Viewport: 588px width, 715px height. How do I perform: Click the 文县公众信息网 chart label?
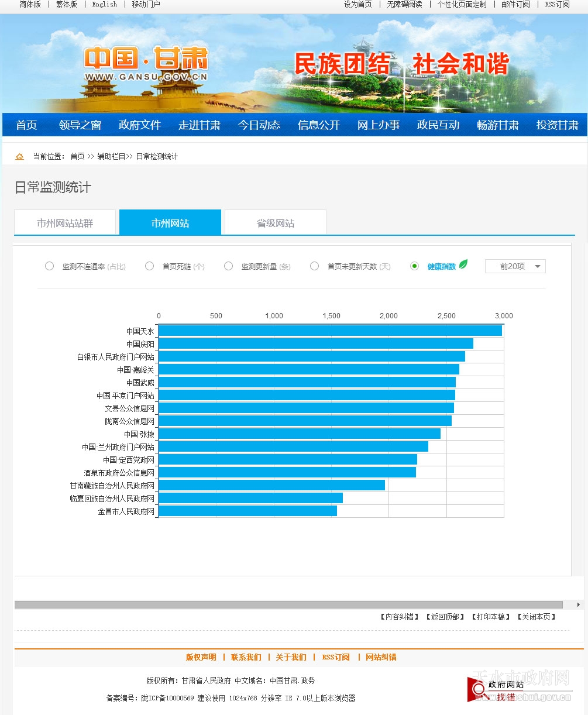(x=130, y=408)
